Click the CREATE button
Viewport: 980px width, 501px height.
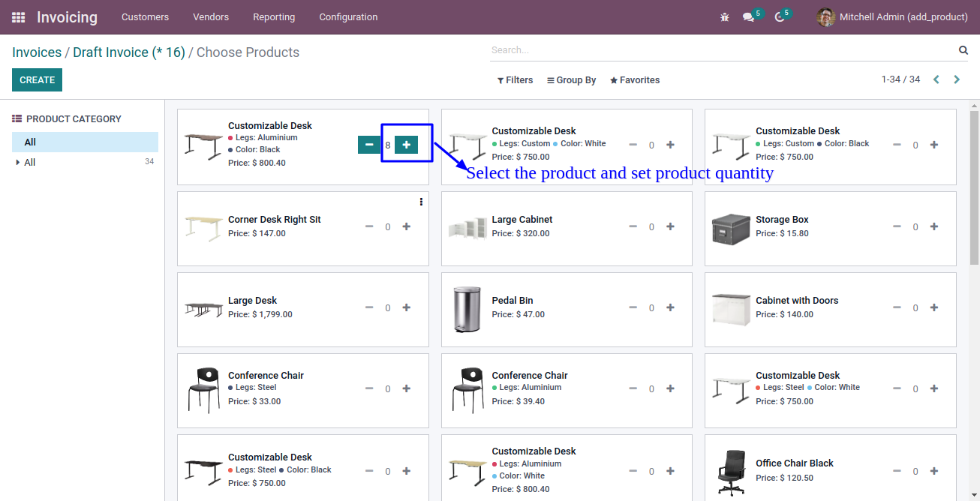[37, 80]
